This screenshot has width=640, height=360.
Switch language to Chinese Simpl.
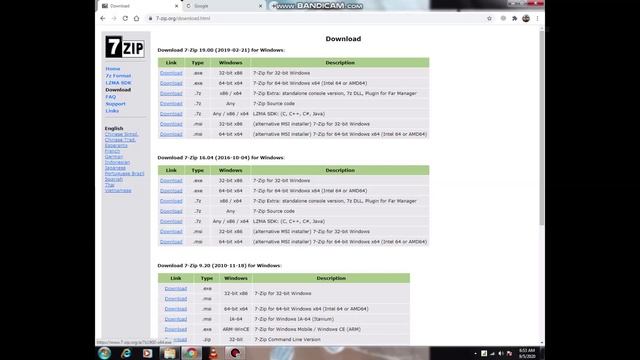click(x=122, y=134)
